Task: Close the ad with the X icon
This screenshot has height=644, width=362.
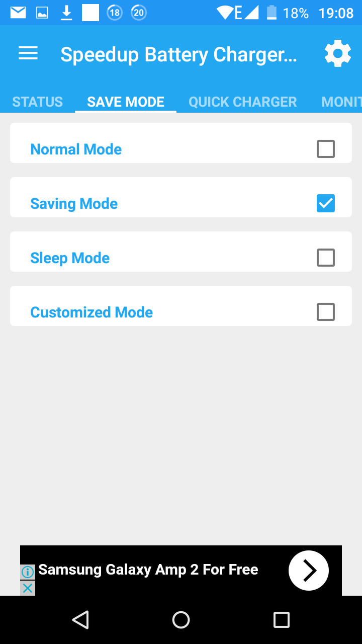Action: 28,588
